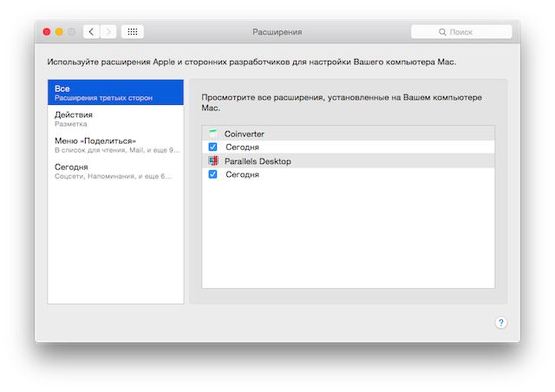Minimize the window with yellow button
The width and height of the screenshot is (555, 392).
click(x=59, y=32)
